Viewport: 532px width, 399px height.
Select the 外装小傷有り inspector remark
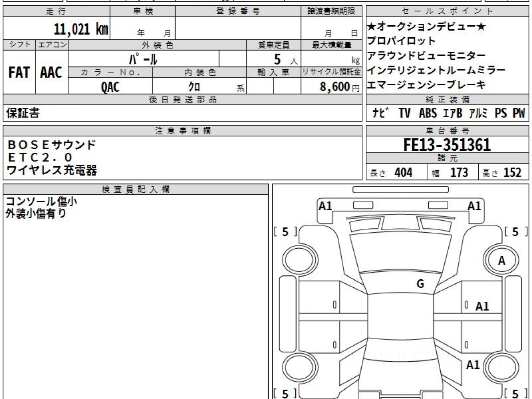click(x=35, y=213)
